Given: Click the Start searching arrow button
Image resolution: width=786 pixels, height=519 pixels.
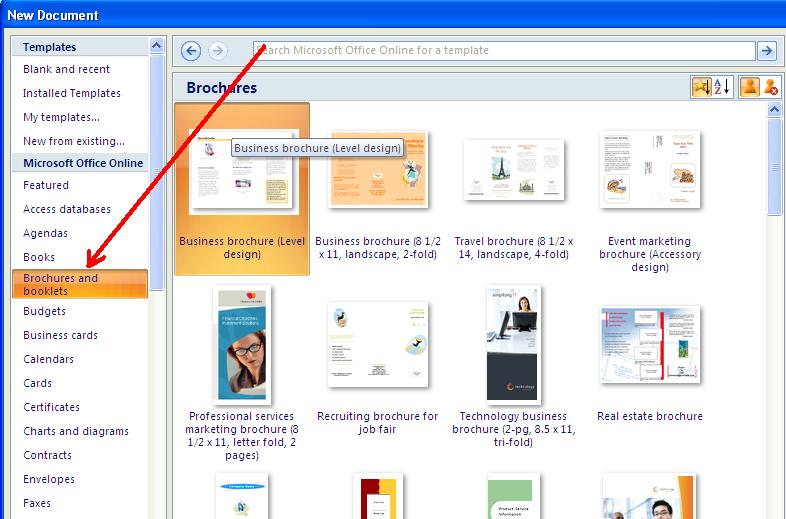Looking at the screenshot, I should (766, 50).
